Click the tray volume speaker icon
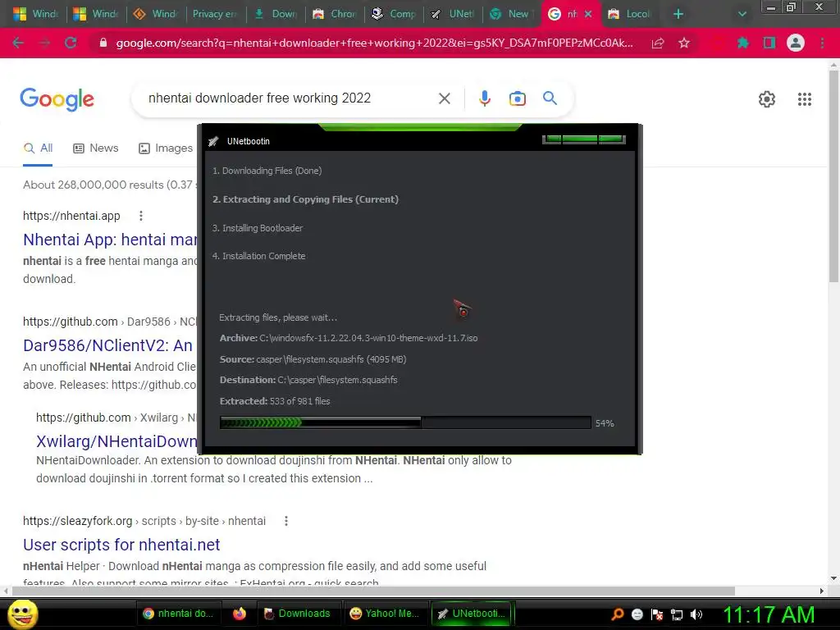840x630 pixels. [696, 614]
